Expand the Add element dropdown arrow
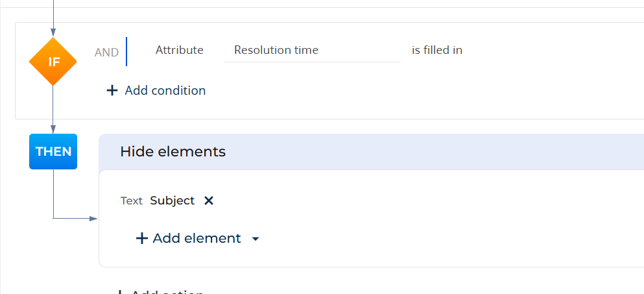The image size is (644, 294). [x=255, y=239]
